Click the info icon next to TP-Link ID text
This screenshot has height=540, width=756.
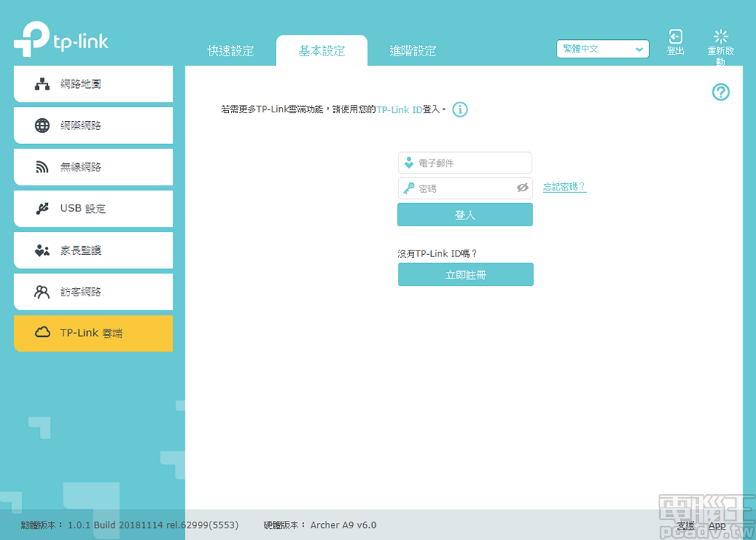460,109
